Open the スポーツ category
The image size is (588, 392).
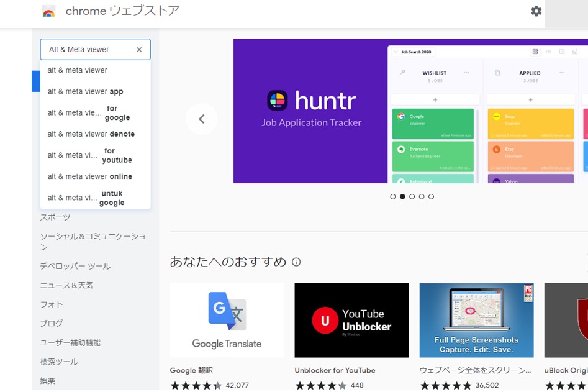[x=55, y=217]
